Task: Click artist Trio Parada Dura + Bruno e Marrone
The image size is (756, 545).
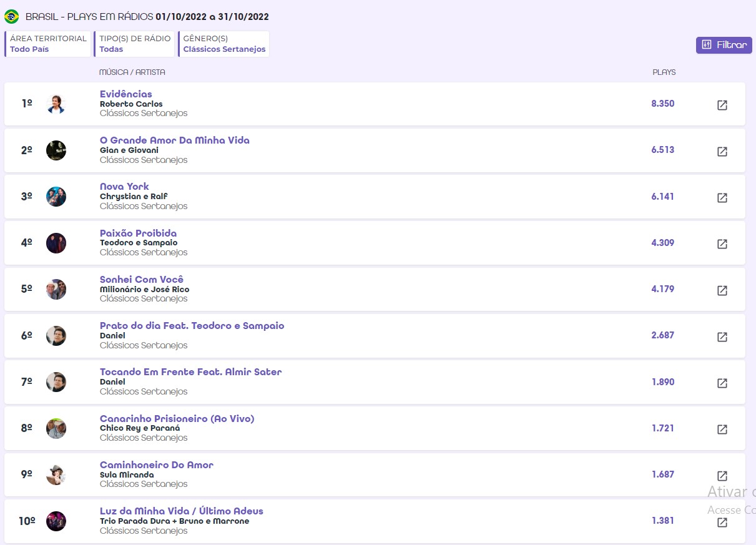Action: coord(175,521)
